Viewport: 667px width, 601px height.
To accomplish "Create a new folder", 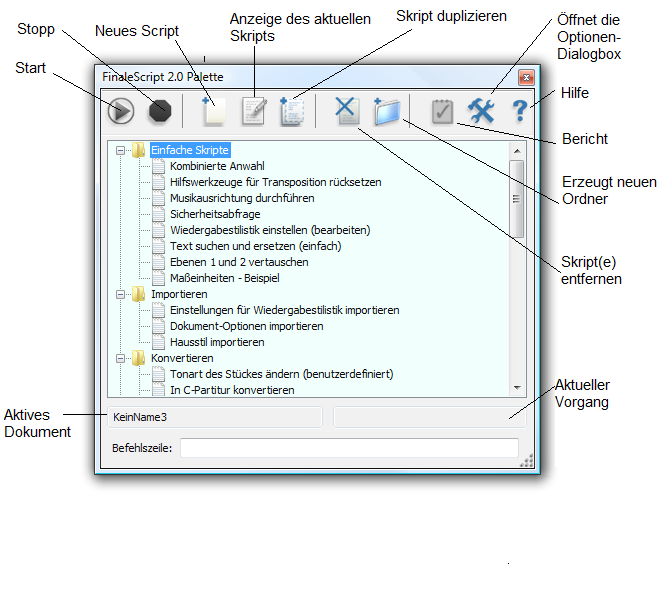I will pos(387,111).
